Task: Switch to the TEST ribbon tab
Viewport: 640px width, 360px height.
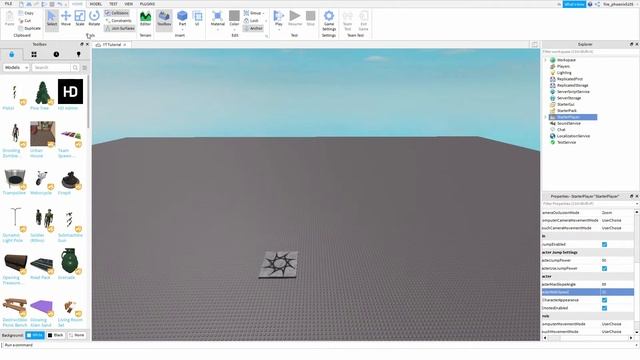Action: click(113, 4)
